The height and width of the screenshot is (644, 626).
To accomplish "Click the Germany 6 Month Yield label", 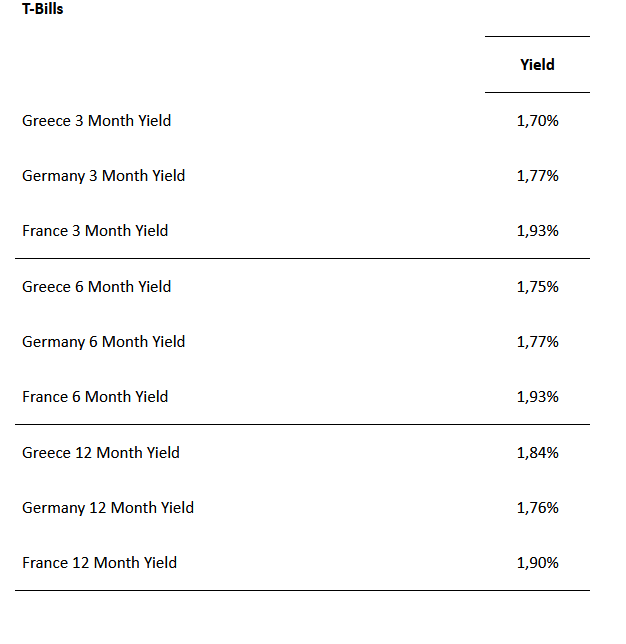I will tap(104, 342).
